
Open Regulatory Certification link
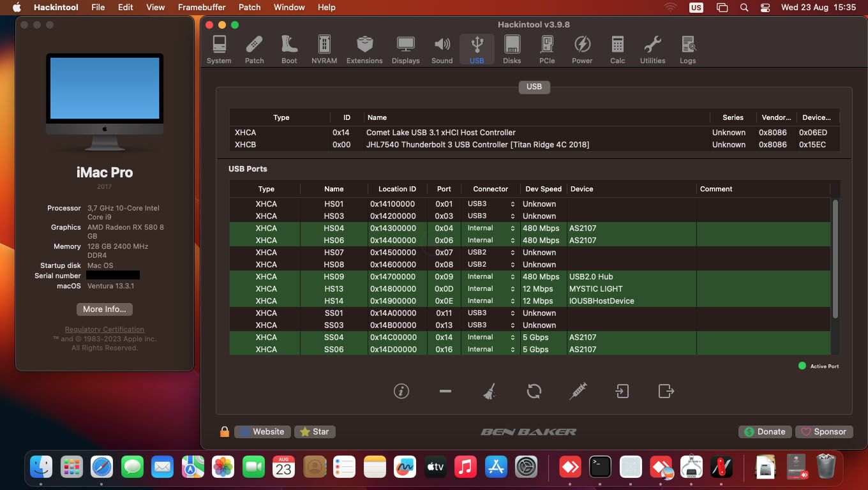pos(105,330)
